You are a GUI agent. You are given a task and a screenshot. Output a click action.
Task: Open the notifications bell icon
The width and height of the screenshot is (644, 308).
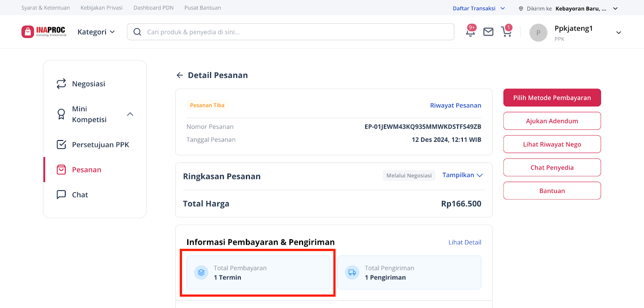[x=471, y=31]
